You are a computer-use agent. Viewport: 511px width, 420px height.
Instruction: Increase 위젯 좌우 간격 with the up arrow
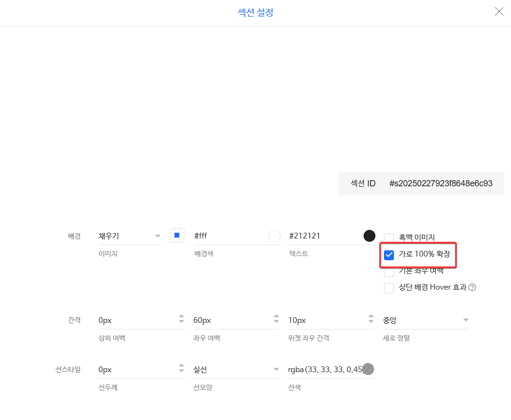tap(371, 317)
